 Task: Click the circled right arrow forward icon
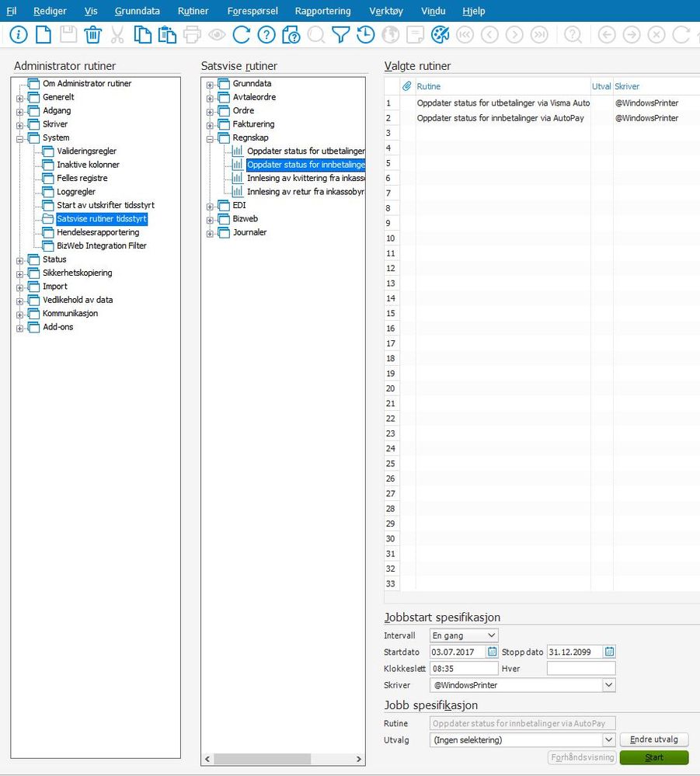[632, 35]
